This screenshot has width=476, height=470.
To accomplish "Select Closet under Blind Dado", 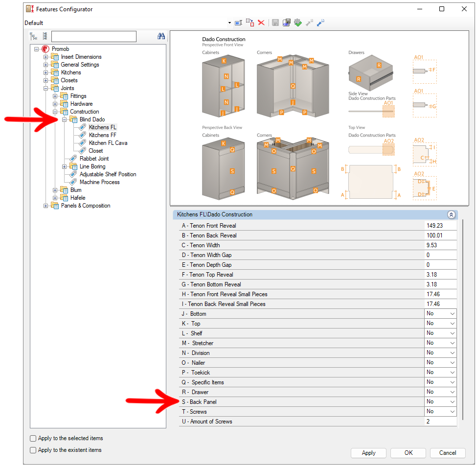I will 95,151.
